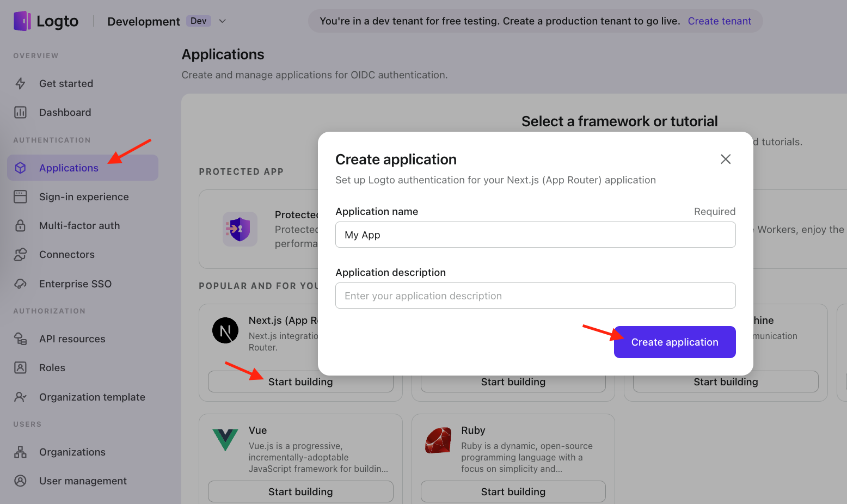Click the Create tenant link

[x=719, y=21]
